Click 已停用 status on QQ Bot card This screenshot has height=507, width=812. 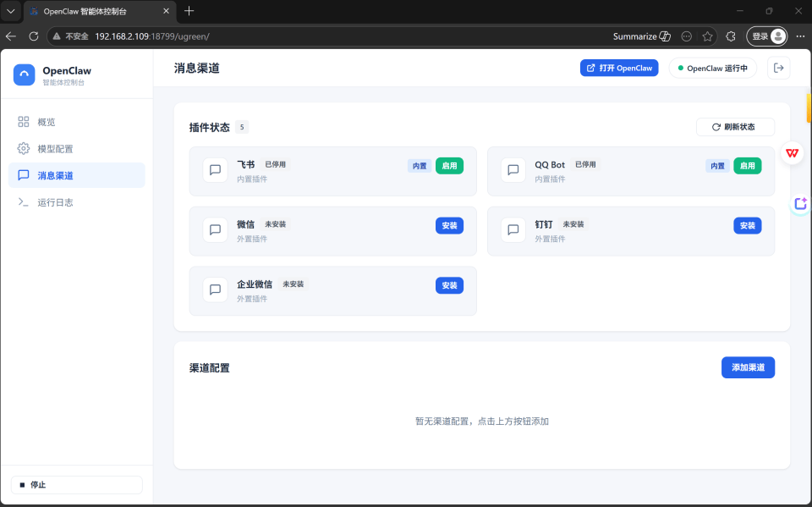[585, 164]
